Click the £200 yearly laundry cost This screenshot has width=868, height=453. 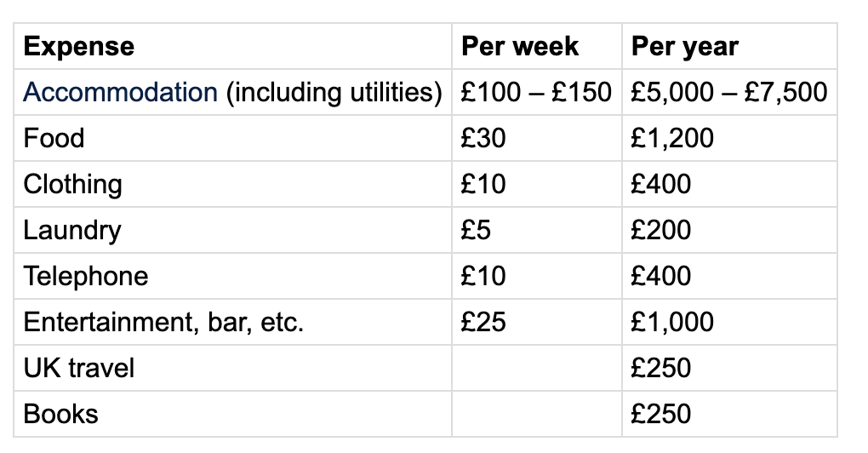pos(661,230)
